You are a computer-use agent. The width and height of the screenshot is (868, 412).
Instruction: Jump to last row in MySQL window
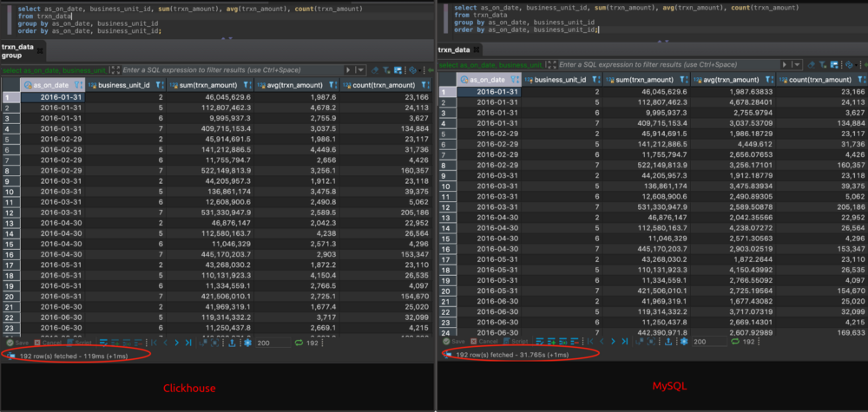625,341
